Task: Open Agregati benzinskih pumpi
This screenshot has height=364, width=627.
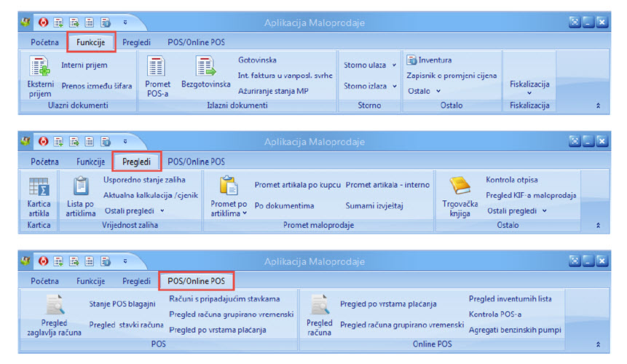Action: (x=517, y=329)
